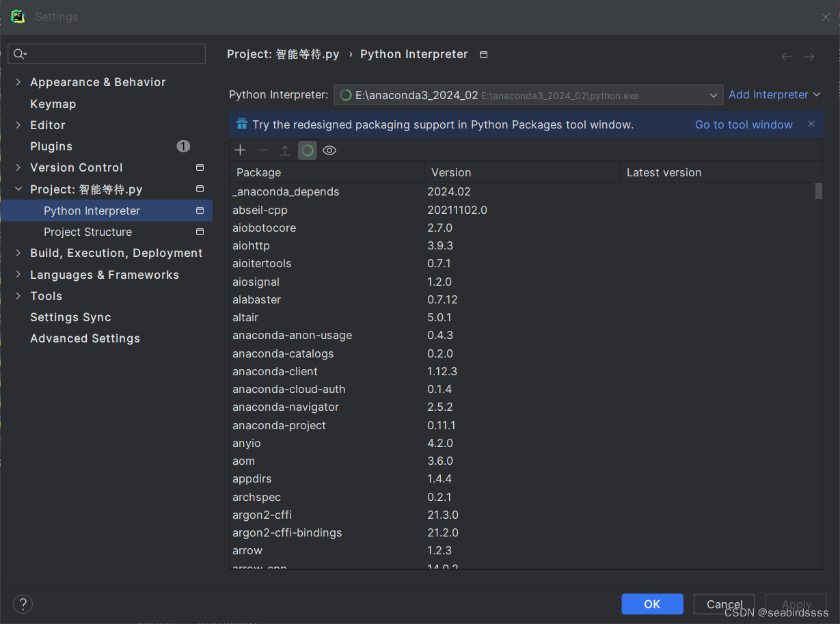
Task: Click the Uninstall package minus icon
Action: 262,150
